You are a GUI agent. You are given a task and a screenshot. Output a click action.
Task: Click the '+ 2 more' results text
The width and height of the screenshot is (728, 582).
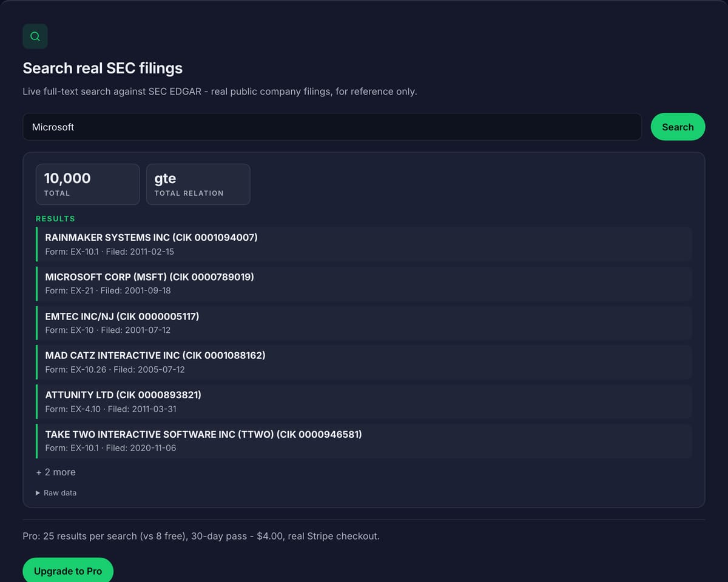click(56, 472)
